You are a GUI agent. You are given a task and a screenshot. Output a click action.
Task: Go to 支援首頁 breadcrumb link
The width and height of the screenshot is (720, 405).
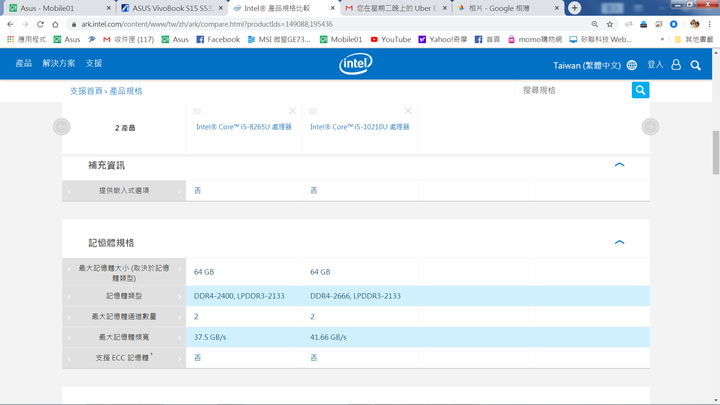86,91
